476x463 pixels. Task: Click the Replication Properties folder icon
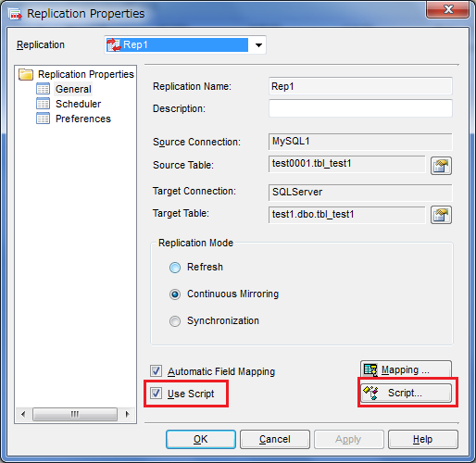pyautogui.click(x=26, y=74)
